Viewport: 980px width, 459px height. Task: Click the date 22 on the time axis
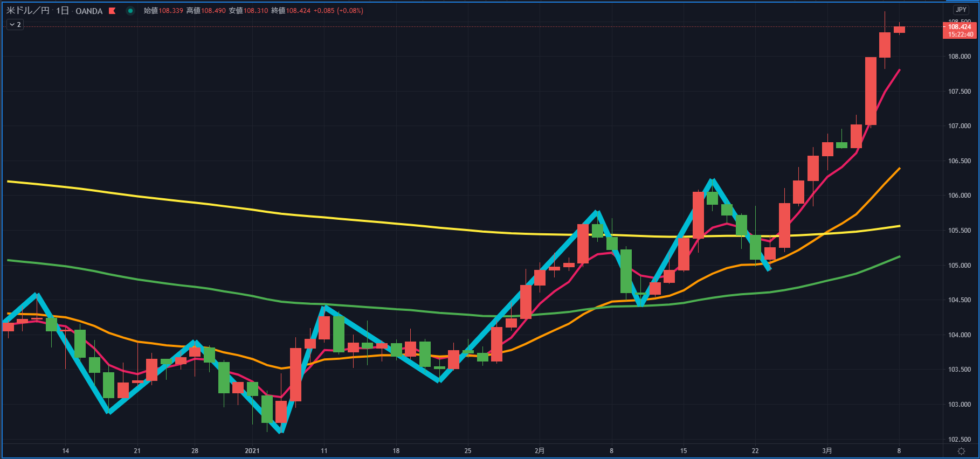point(755,451)
